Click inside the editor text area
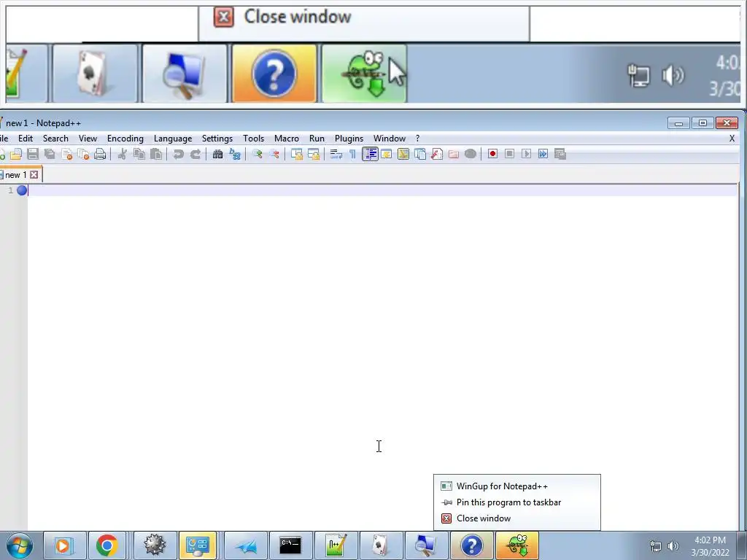Screen dimensions: 747x560 click(x=381, y=357)
